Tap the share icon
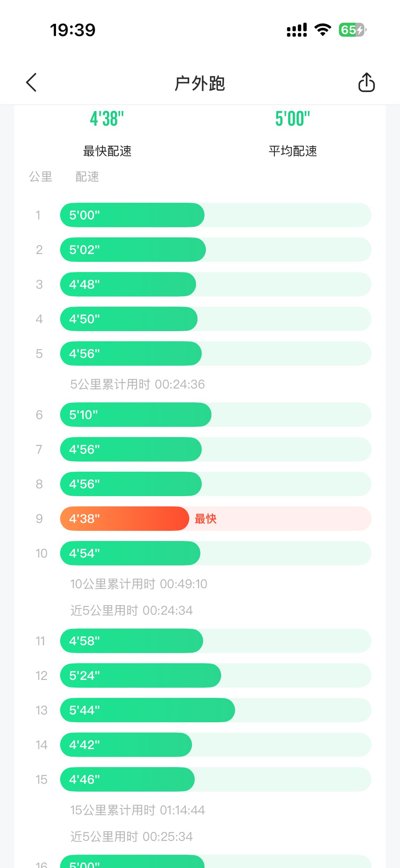 pos(366,82)
